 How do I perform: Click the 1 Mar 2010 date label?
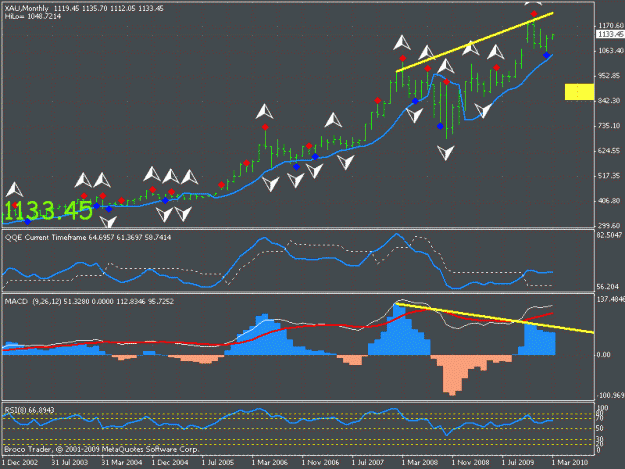point(570,463)
